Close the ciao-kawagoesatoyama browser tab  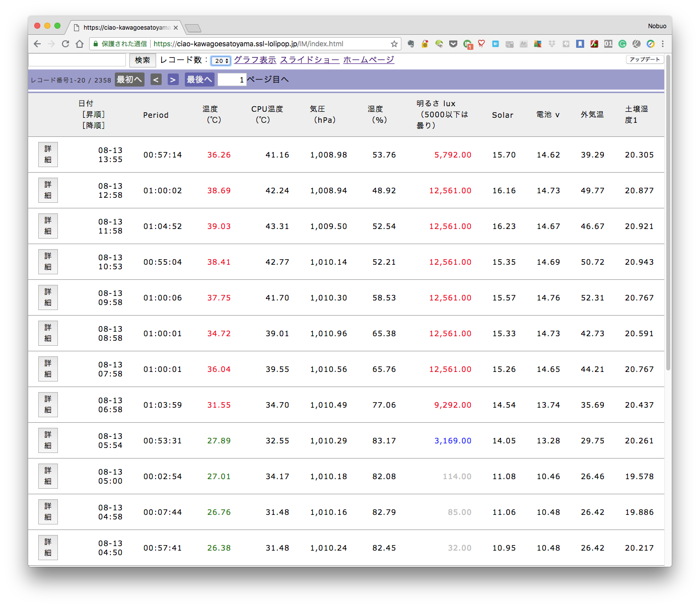[x=176, y=28]
